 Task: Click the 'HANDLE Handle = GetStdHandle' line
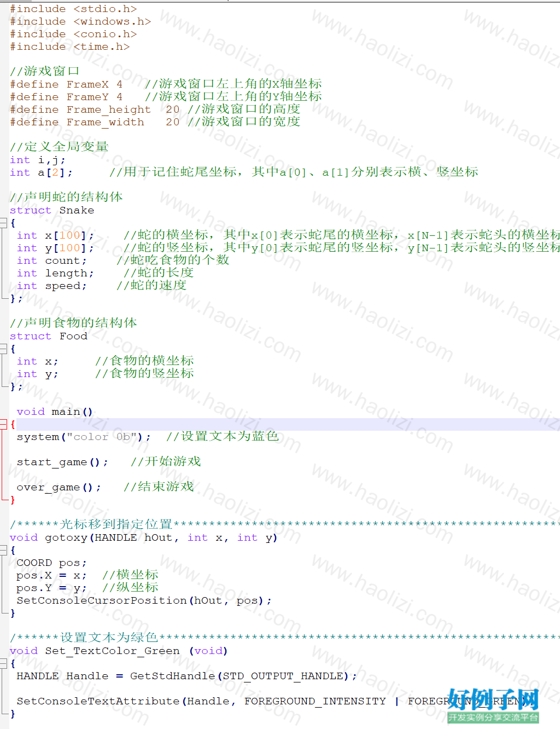tap(187, 676)
